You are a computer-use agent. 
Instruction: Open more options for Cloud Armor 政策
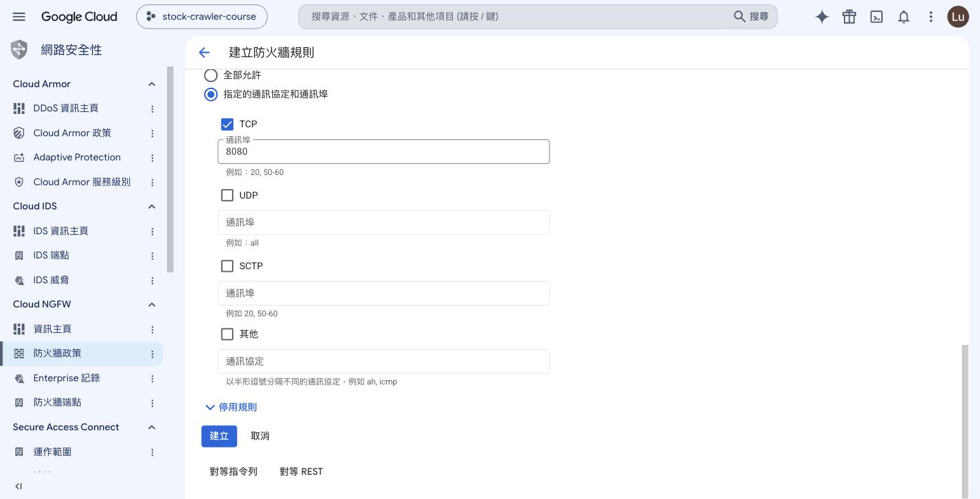152,133
